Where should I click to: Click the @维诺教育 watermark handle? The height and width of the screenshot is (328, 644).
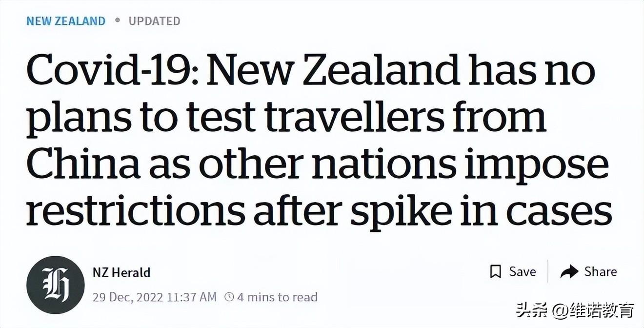[x=595, y=310]
